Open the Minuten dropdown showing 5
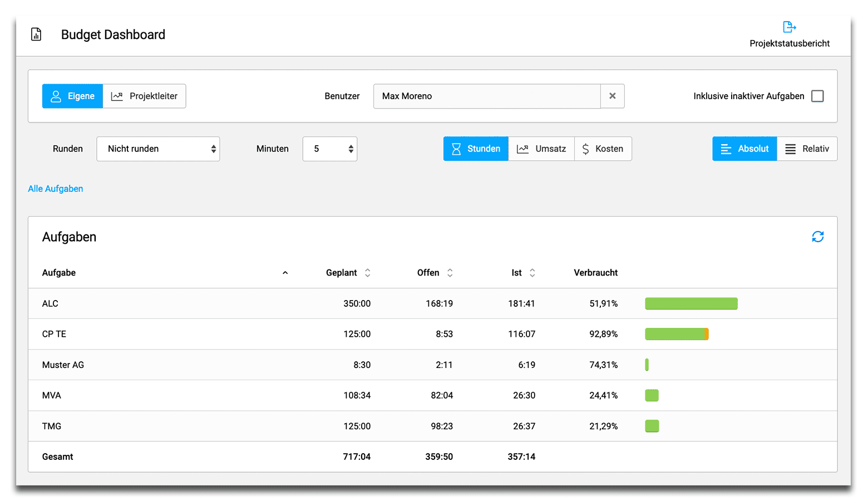The width and height of the screenshot is (868, 501). tap(330, 149)
